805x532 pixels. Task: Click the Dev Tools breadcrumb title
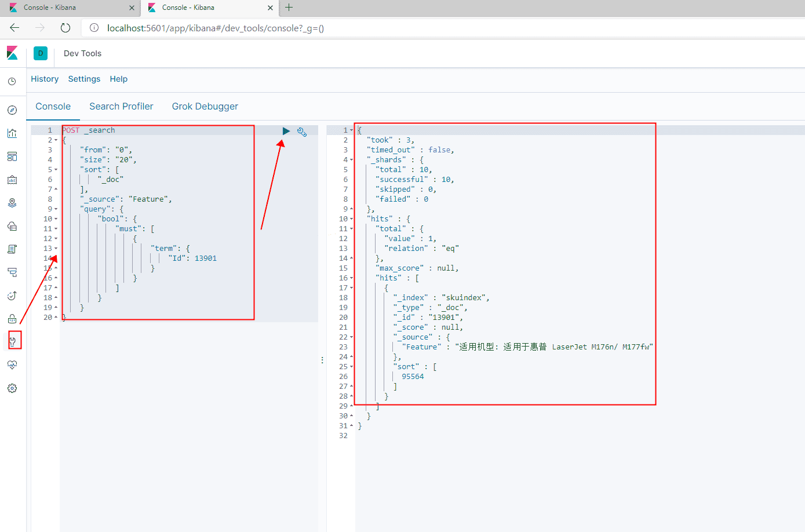click(82, 53)
